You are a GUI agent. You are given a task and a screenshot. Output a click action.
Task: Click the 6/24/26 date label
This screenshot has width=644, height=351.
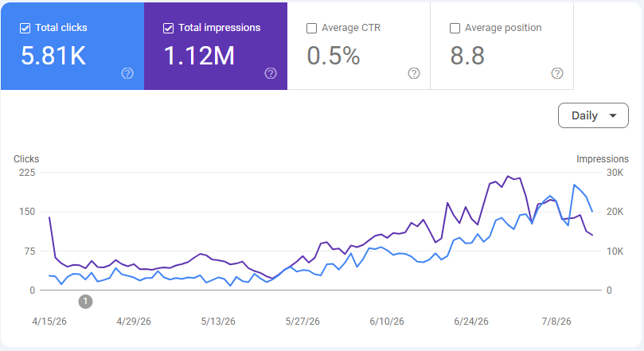coord(471,322)
